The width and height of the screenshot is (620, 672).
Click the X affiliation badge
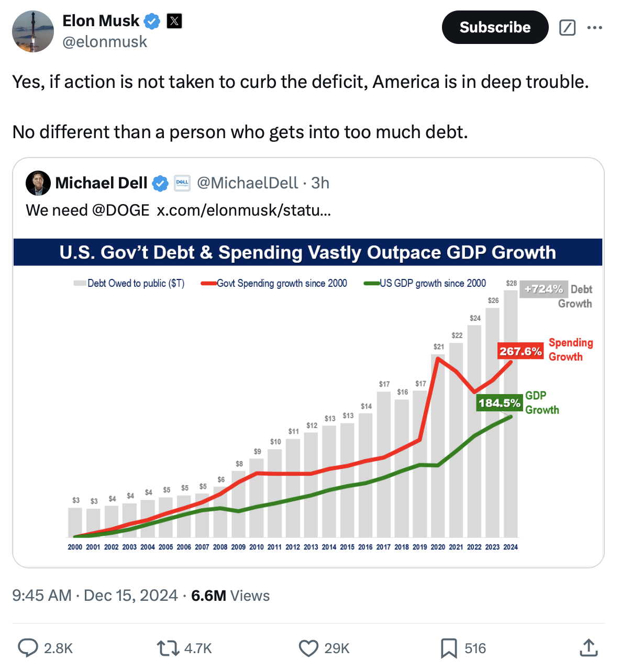click(x=174, y=21)
